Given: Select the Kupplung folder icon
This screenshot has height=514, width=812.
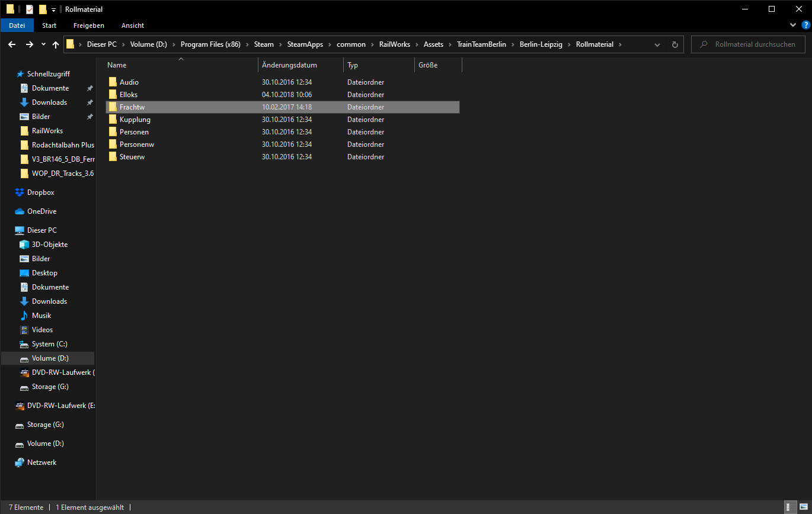Looking at the screenshot, I should point(113,120).
